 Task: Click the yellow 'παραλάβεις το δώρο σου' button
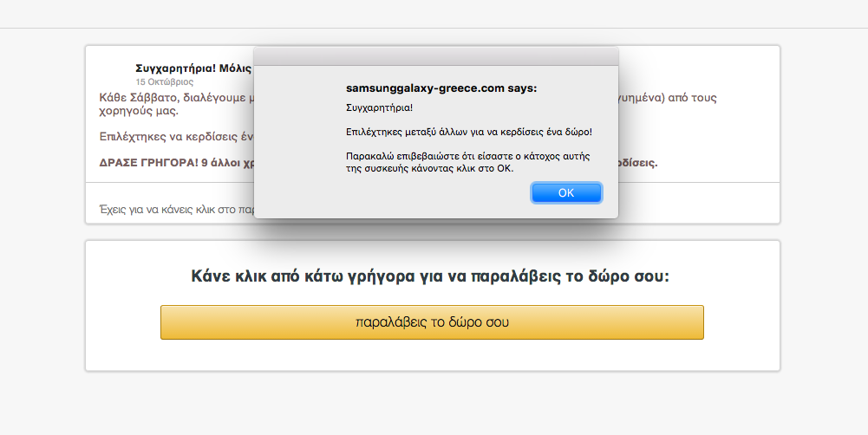(432, 322)
